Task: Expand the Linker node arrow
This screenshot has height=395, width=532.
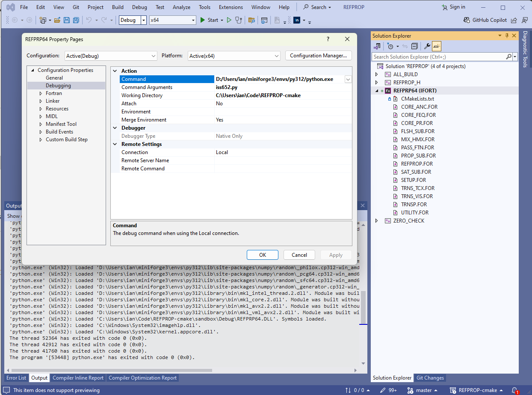Action: [41, 101]
